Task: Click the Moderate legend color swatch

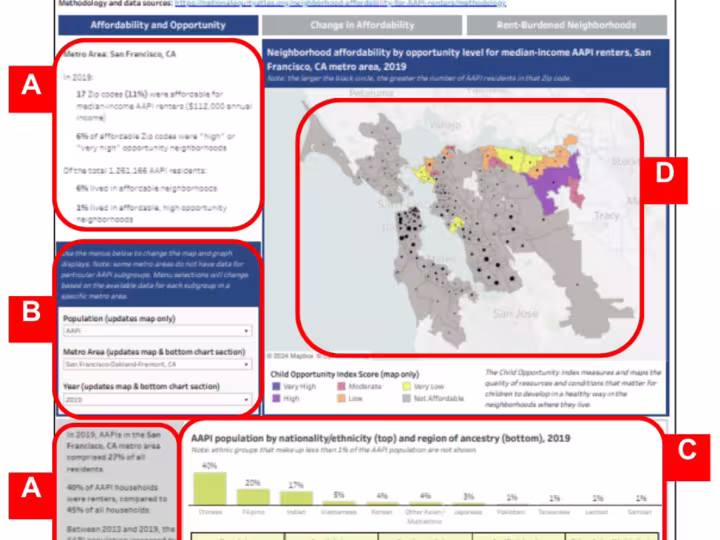Action: (341, 387)
